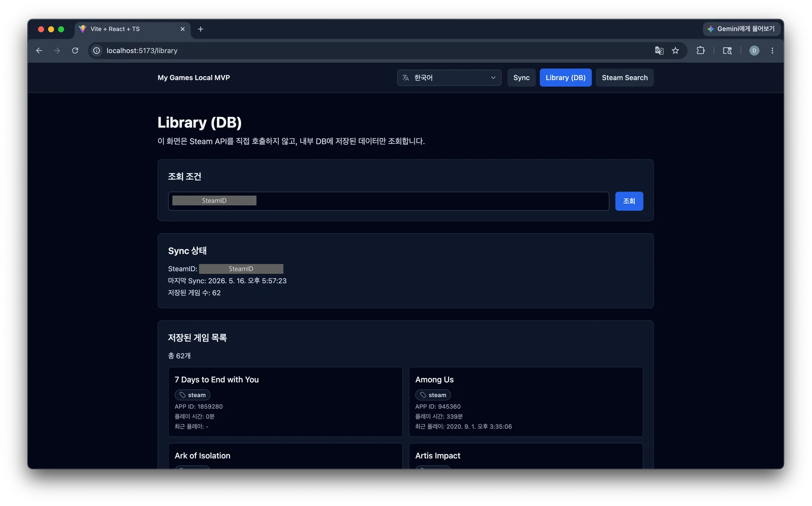Click 저장된 게임 수: 62 text
This screenshot has height=506, width=812.
click(x=194, y=293)
